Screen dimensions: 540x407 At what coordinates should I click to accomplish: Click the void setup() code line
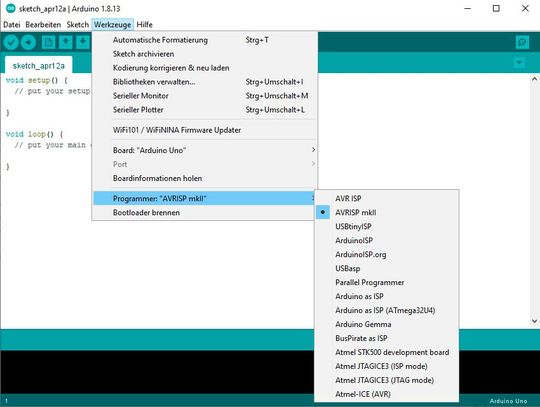coord(37,80)
